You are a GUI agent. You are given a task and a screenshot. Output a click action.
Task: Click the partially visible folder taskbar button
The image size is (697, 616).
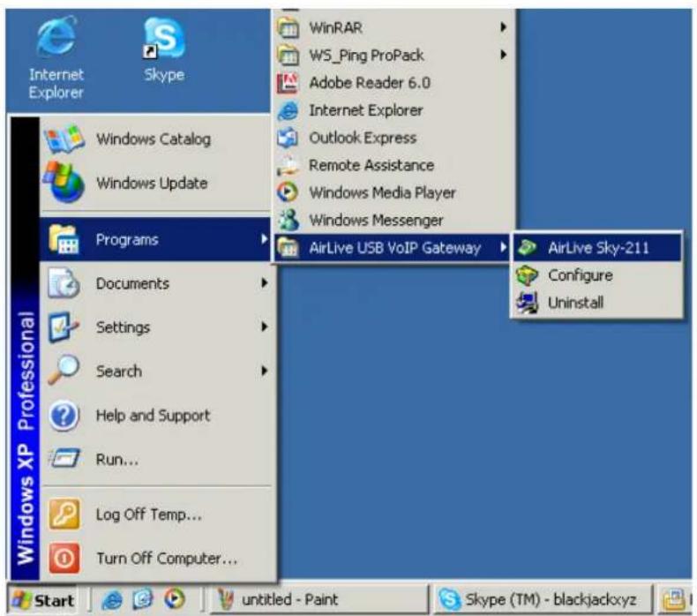pos(676,600)
